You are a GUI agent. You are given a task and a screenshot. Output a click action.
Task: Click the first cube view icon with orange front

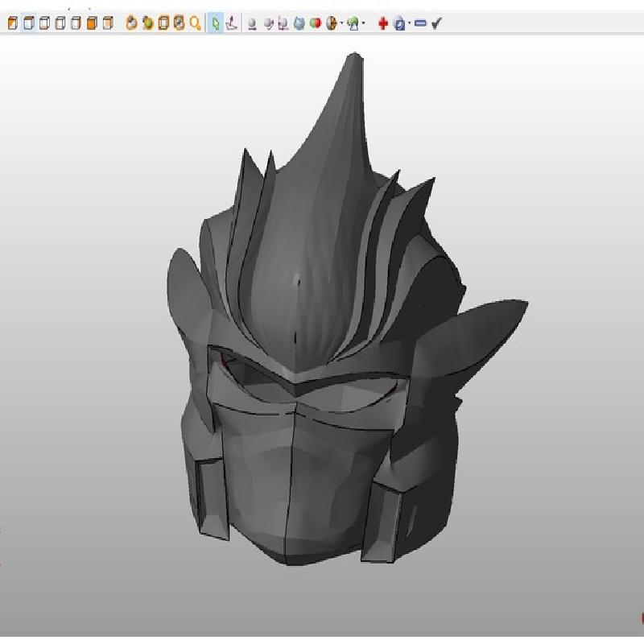13,23
